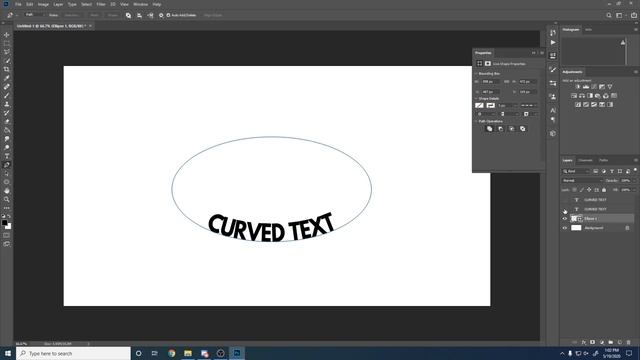Click Combine Shapes in Properties path operations
Viewport: 640px width, 360px height.
pyautogui.click(x=489, y=129)
